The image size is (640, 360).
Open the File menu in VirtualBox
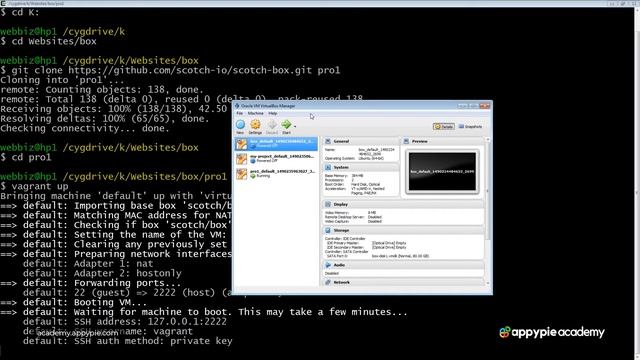click(x=240, y=113)
